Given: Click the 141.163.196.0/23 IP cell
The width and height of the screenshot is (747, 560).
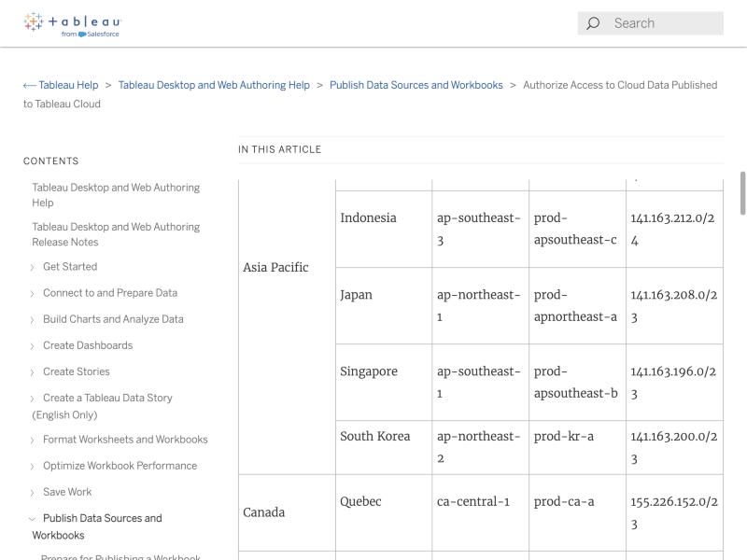Looking at the screenshot, I should coord(674,383).
